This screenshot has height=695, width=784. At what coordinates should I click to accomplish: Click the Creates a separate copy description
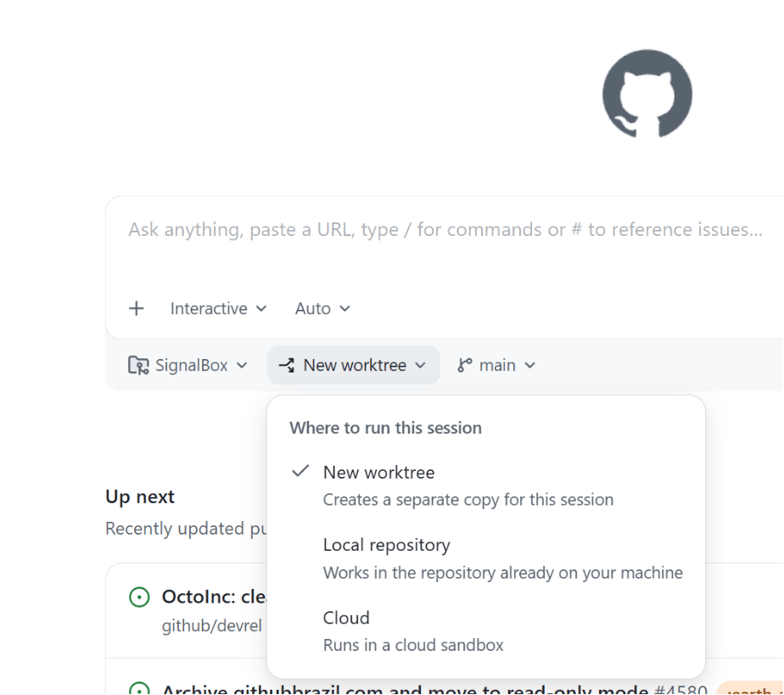(468, 500)
